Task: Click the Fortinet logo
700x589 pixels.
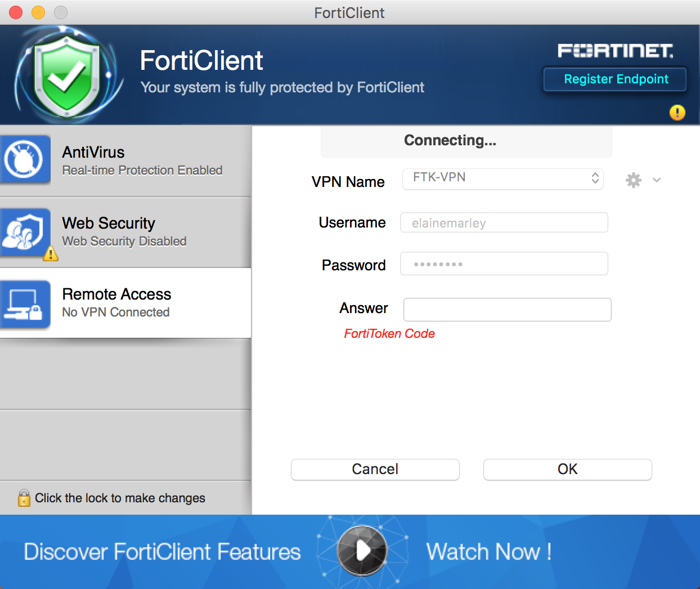Action: [615, 51]
